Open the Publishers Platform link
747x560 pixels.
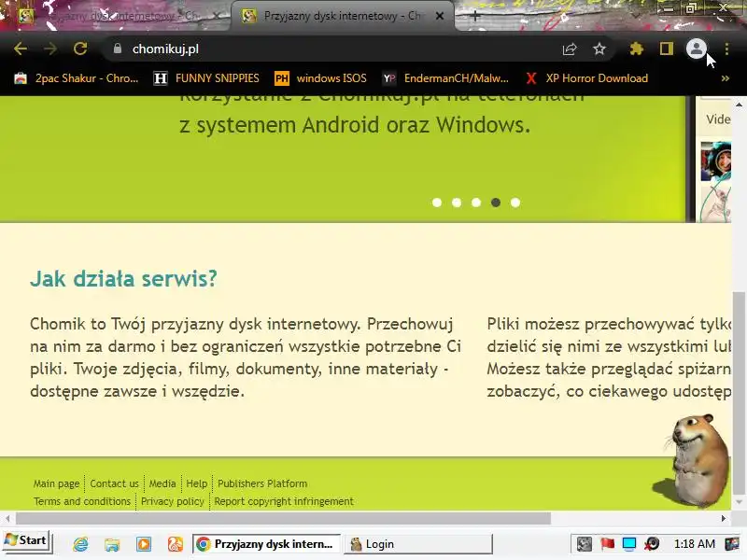(x=262, y=483)
